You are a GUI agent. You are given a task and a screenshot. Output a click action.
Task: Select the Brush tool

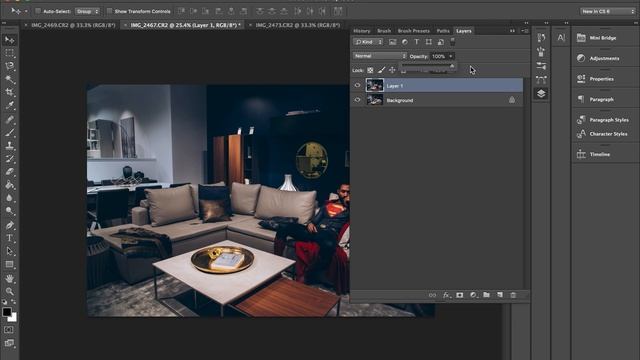[x=9, y=132]
